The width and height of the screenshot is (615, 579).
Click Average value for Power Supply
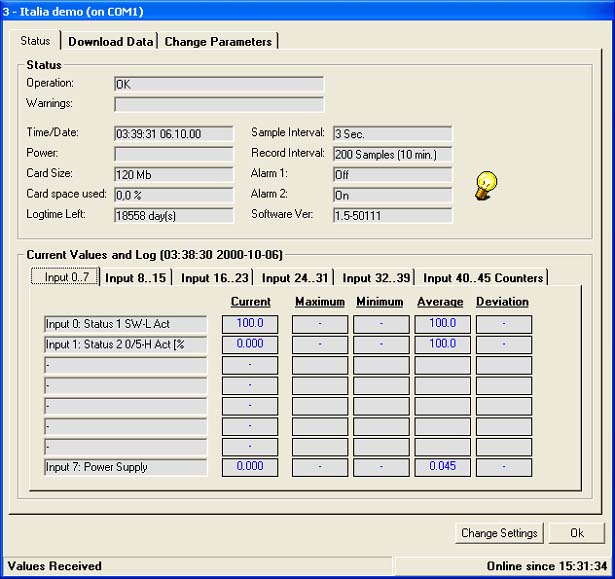(x=442, y=467)
